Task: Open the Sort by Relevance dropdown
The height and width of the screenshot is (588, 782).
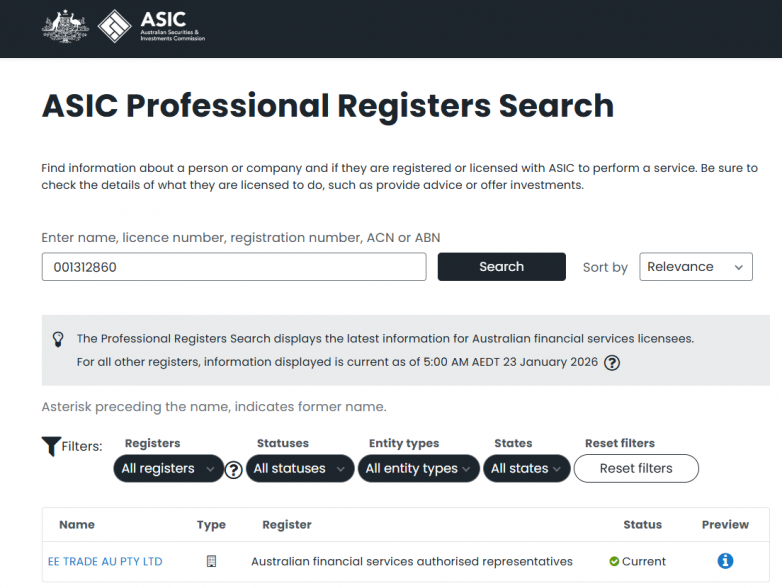Action: pyautogui.click(x=695, y=267)
